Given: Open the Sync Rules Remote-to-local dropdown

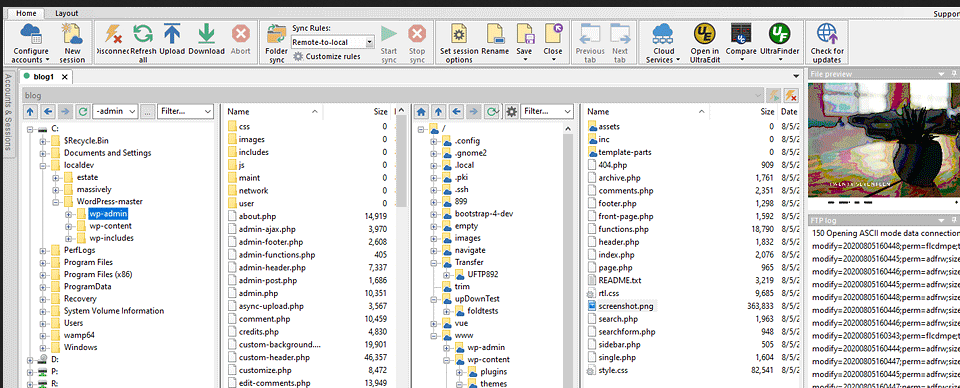Looking at the screenshot, I should 332,42.
